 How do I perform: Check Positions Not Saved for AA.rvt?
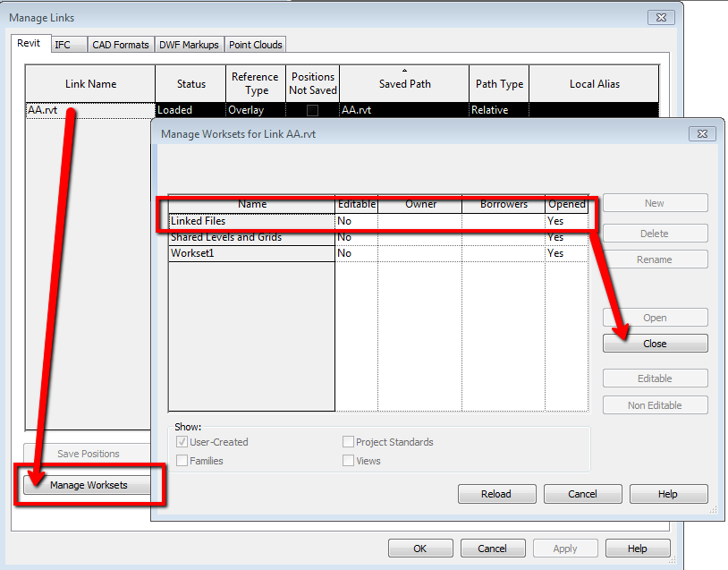point(312,109)
